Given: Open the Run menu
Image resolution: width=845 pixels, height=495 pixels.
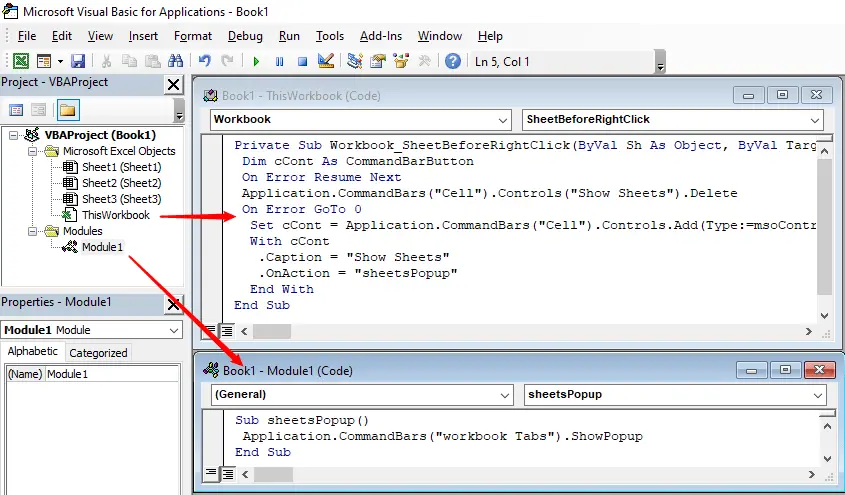Looking at the screenshot, I should pos(289,36).
